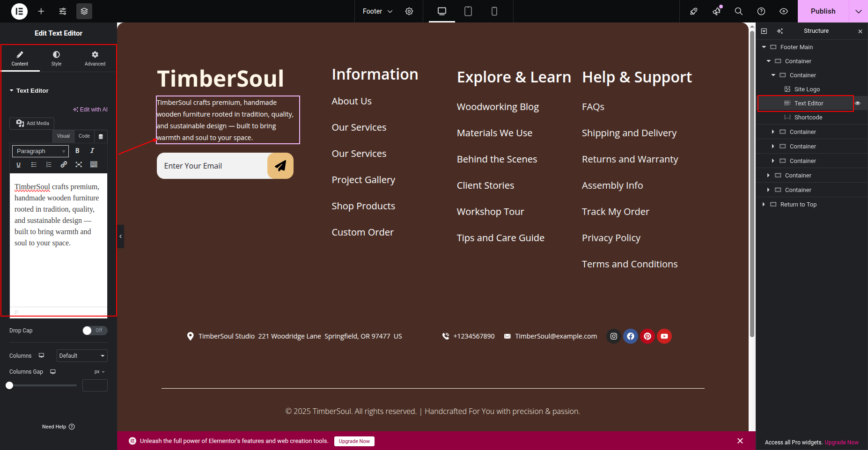
Task: Hide the Text Editor element in Structure
Action: pyautogui.click(x=858, y=103)
